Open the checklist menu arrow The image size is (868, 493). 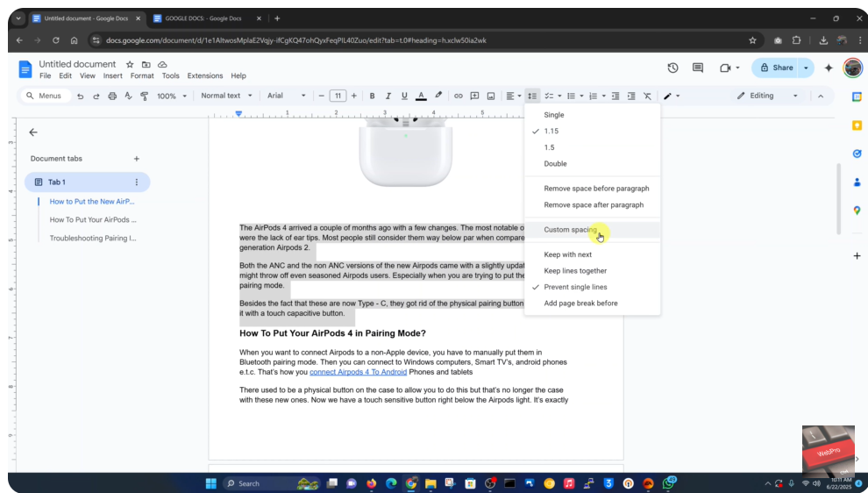pyautogui.click(x=559, y=96)
